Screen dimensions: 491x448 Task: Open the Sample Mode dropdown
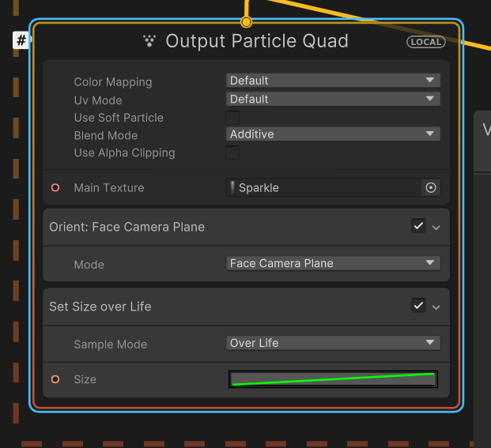click(333, 343)
